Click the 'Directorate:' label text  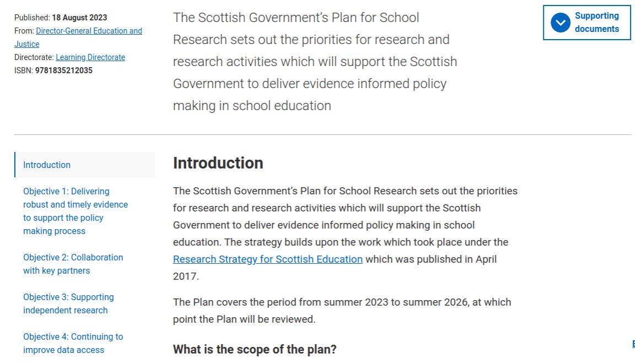pos(34,57)
